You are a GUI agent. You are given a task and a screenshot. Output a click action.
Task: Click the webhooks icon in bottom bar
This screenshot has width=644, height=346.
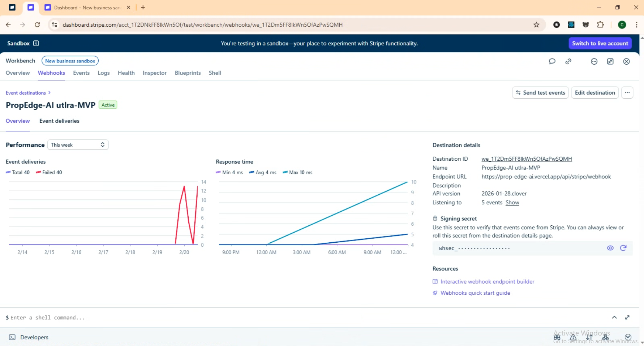605,337
